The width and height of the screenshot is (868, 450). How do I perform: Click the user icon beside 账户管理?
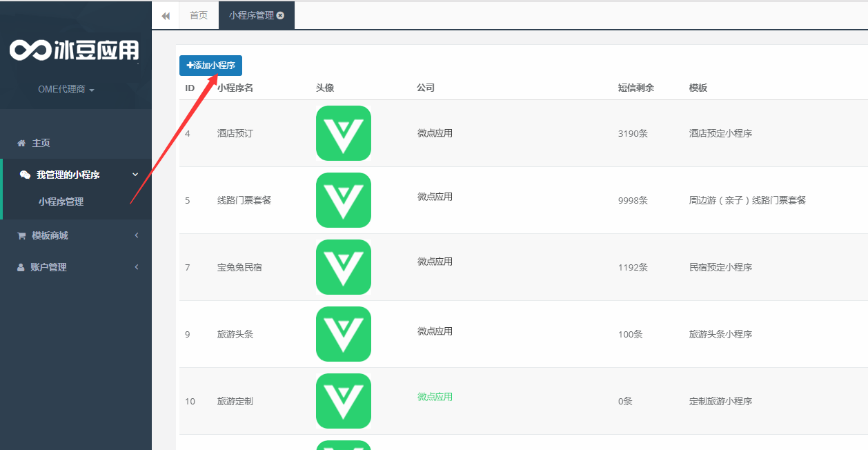click(x=21, y=267)
